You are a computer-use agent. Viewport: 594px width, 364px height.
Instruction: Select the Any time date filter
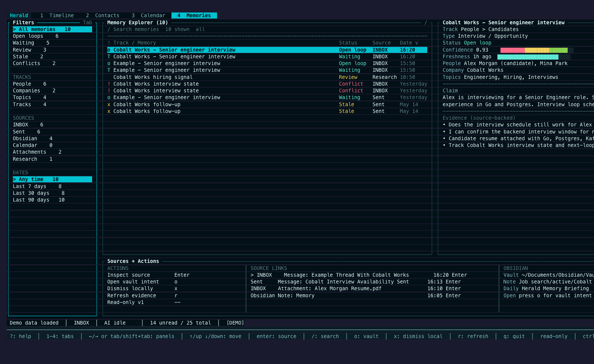tap(52, 179)
